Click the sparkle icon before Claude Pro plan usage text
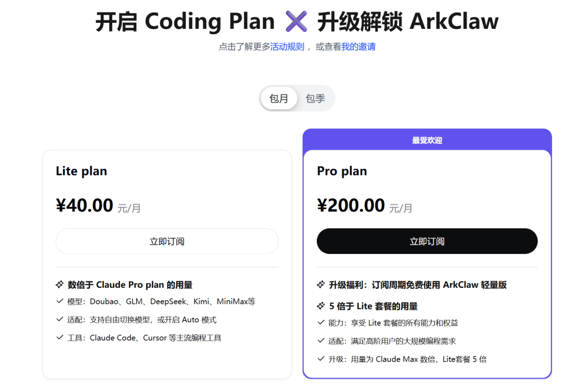Image resolution: width=588 pixels, height=390 pixels. click(x=60, y=284)
